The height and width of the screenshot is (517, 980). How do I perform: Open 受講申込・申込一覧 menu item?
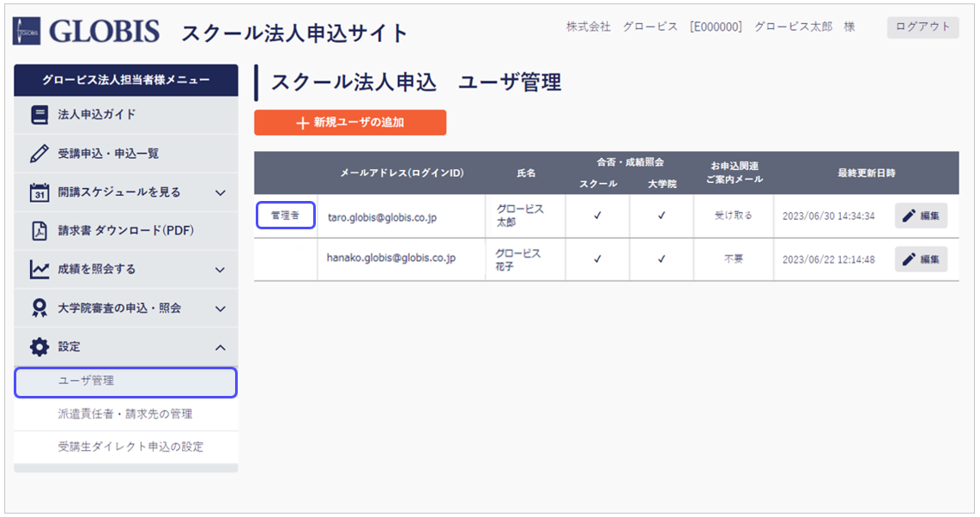(x=125, y=154)
